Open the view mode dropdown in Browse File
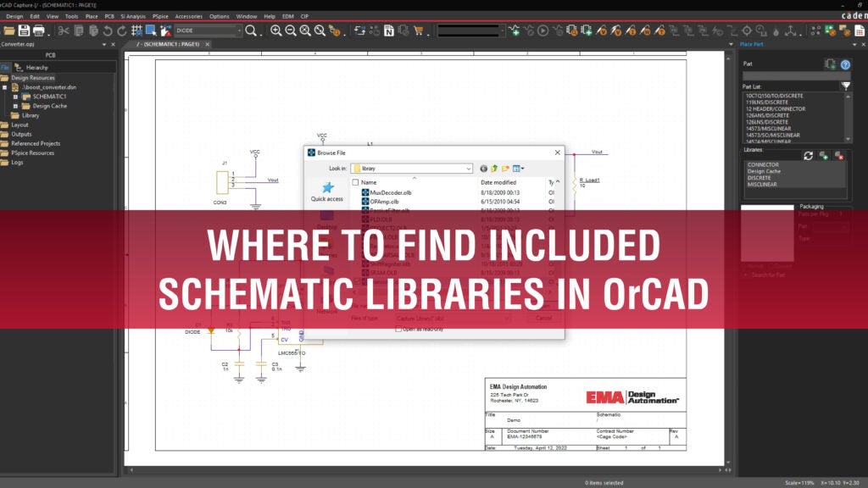The height and width of the screenshot is (488, 868). 519,169
